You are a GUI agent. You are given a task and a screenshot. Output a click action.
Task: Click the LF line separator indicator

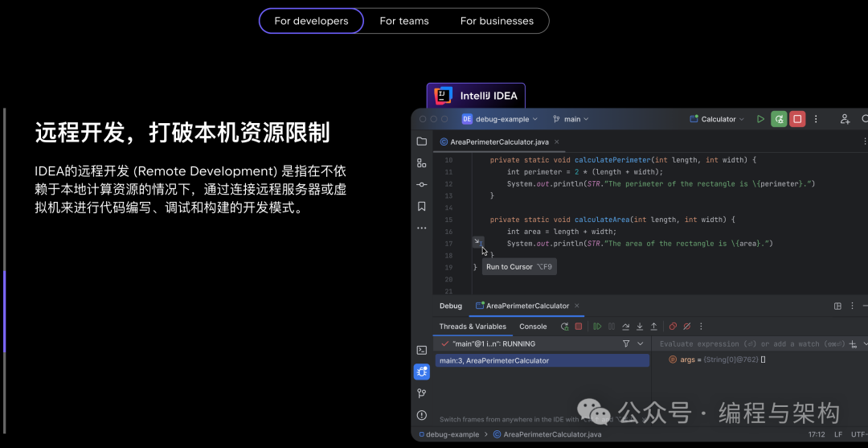click(838, 434)
